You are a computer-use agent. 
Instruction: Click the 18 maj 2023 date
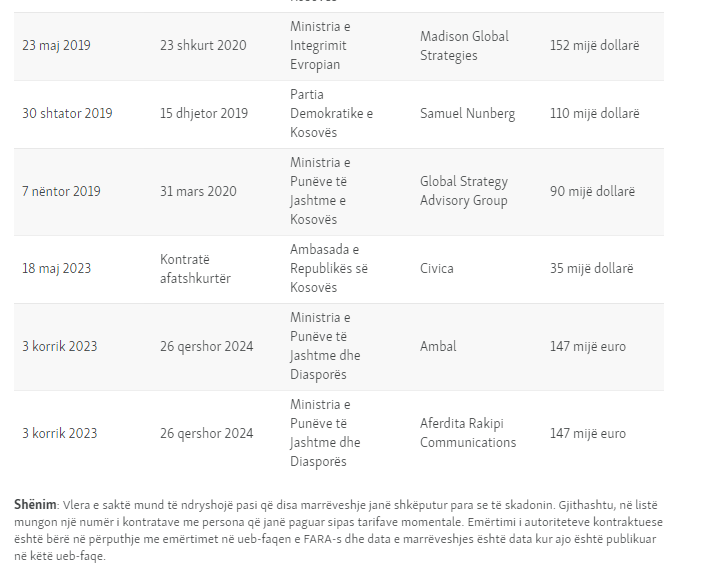click(x=56, y=269)
